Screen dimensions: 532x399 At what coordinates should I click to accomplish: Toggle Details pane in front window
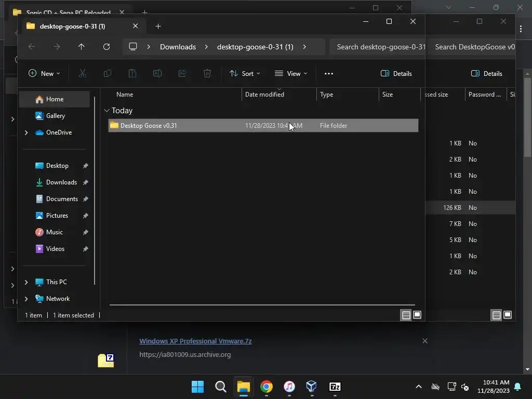point(396,74)
